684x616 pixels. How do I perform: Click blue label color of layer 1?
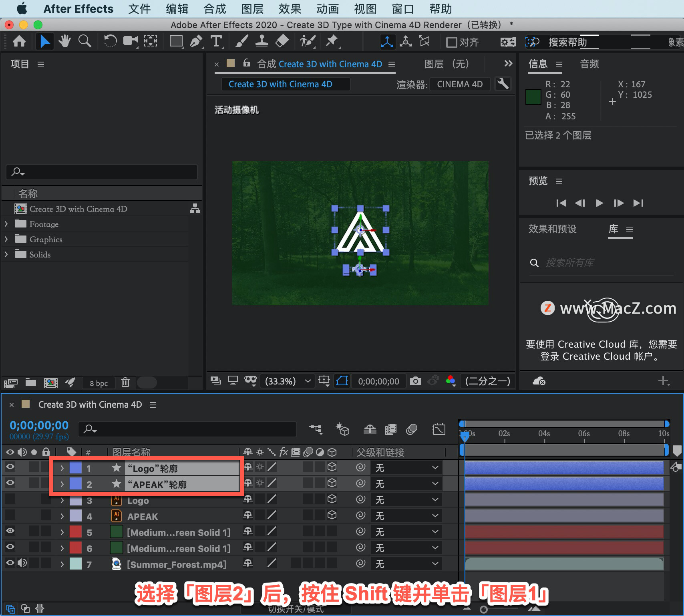pos(76,468)
